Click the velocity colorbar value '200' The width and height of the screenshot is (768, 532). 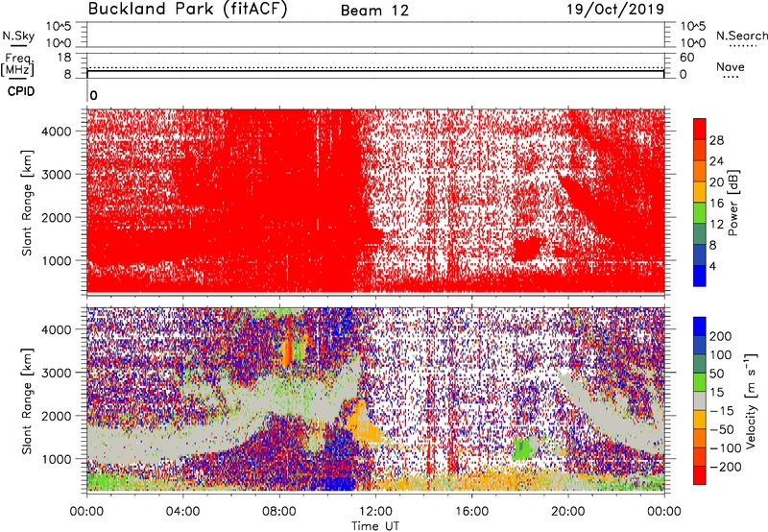tap(721, 336)
